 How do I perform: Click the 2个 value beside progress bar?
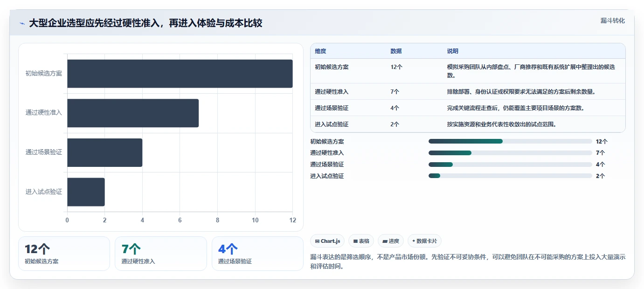point(600,176)
